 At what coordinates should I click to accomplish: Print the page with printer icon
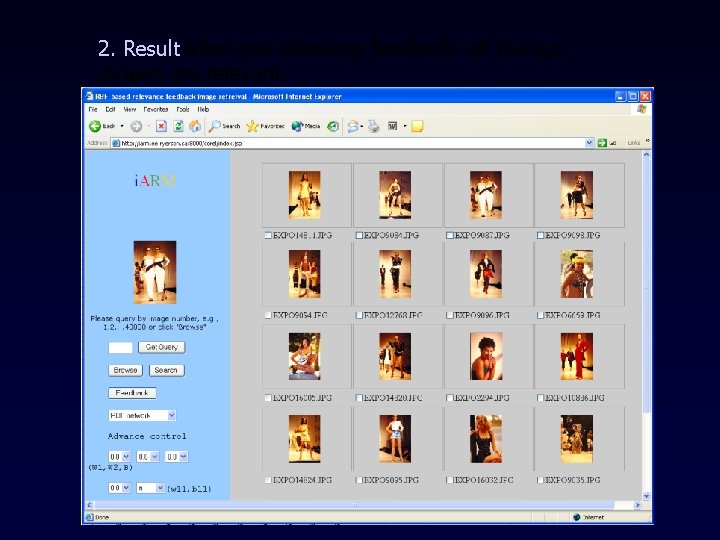374,126
